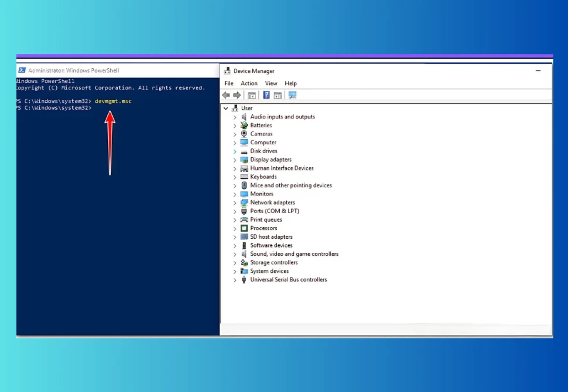Image resolution: width=568 pixels, height=392 pixels.
Task: Select the "Print queues" label in the tree
Action: 266,219
